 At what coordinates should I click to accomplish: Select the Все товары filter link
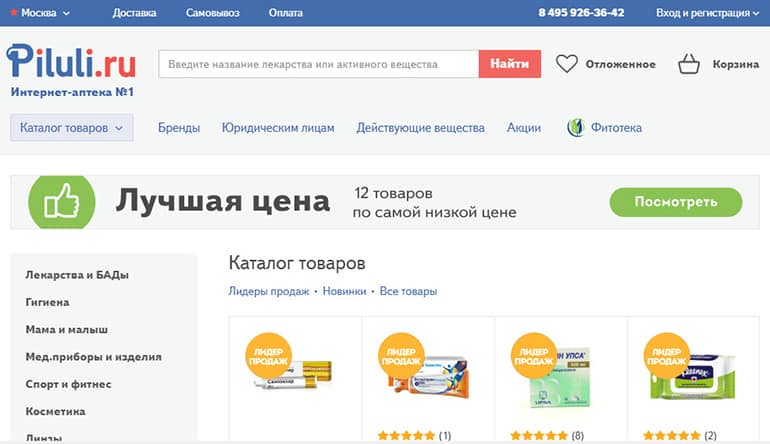(x=408, y=291)
